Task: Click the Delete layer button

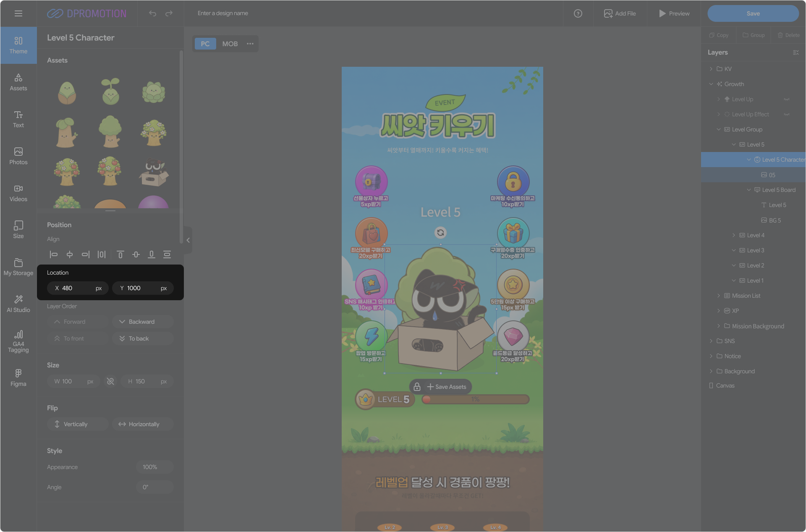Action: [789, 35]
